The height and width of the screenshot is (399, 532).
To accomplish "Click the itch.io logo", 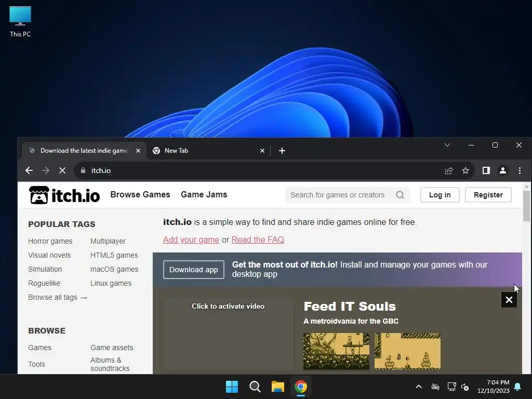I will click(64, 195).
